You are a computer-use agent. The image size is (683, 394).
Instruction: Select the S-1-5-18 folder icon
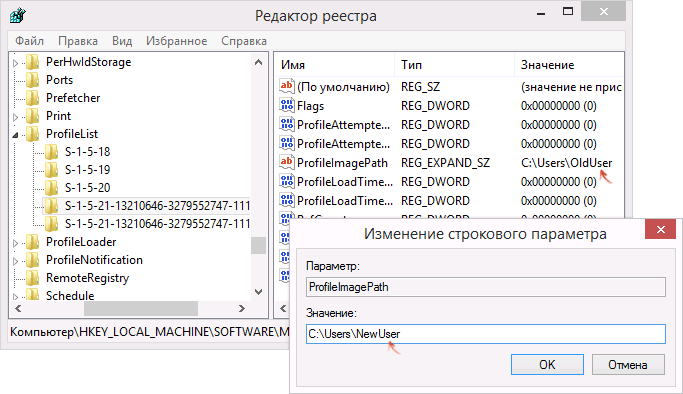click(51, 152)
